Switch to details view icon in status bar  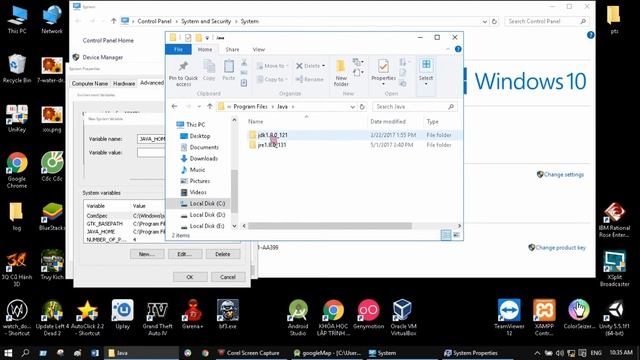tap(446, 235)
